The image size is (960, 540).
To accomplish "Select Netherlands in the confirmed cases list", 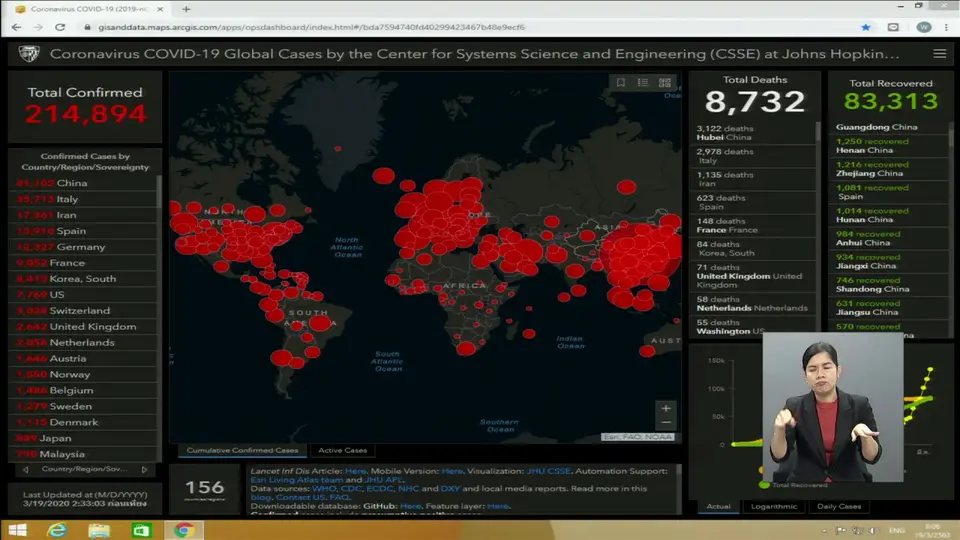I will pyautogui.click(x=83, y=342).
